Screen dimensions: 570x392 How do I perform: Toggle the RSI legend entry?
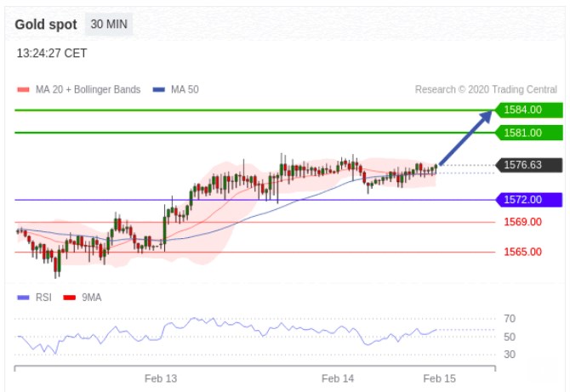click(x=35, y=298)
